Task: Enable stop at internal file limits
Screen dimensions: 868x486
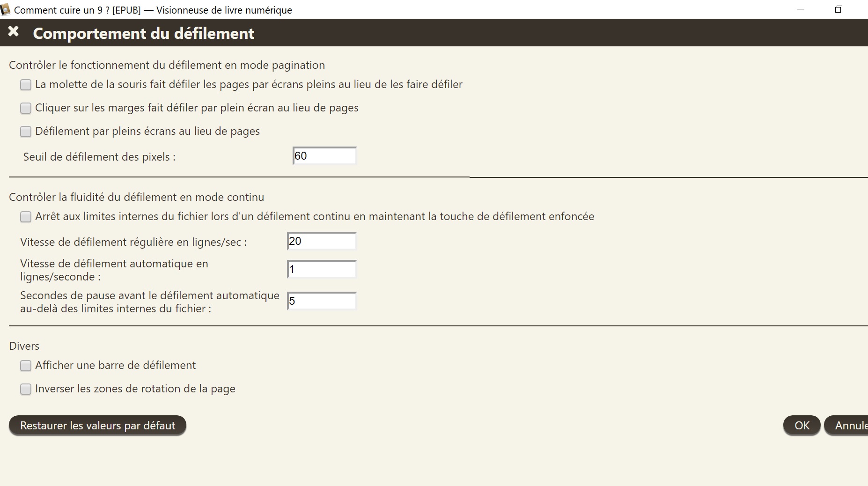Action: (x=26, y=217)
